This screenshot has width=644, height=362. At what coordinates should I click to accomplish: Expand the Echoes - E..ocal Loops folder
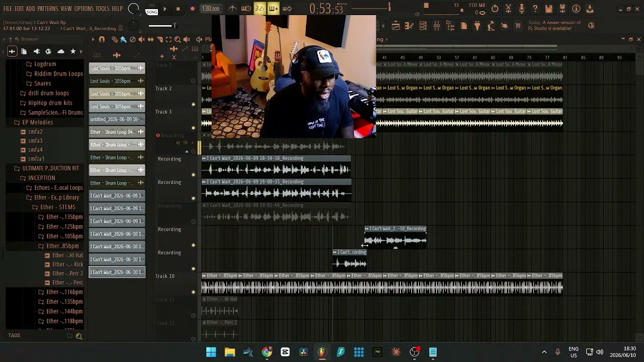(54, 188)
